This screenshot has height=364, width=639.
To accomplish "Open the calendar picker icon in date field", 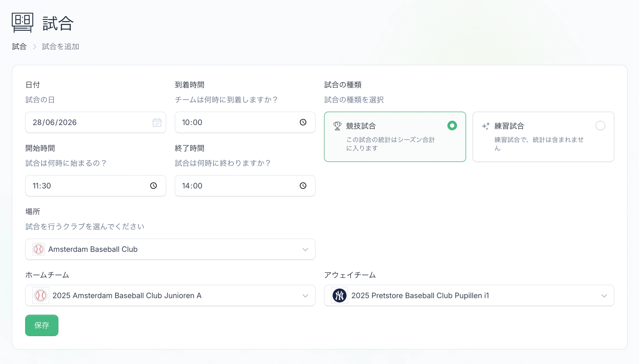I will pos(157,123).
